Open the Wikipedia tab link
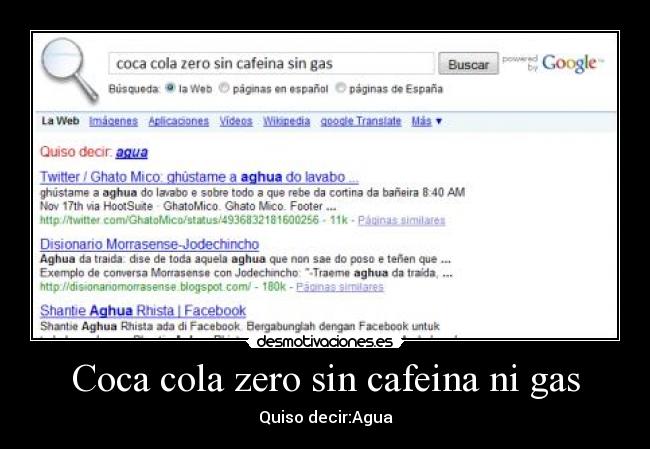This screenshot has height=449, width=650. pos(286,121)
